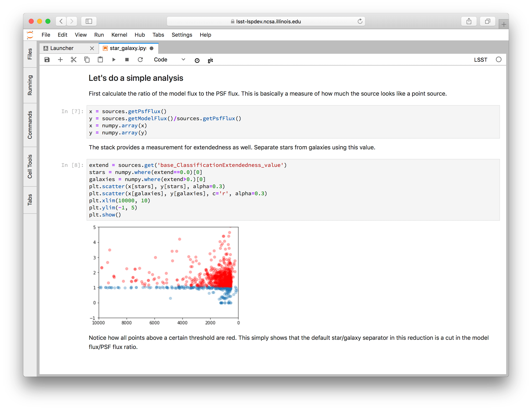Select the In [8] cell prompt
The width and height of the screenshot is (532, 410).
[x=72, y=165]
